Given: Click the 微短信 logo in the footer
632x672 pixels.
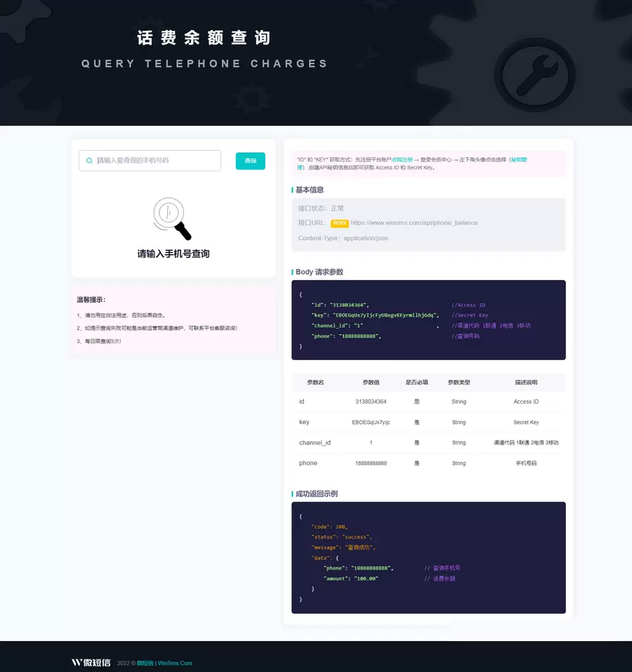Looking at the screenshot, I should (91, 663).
